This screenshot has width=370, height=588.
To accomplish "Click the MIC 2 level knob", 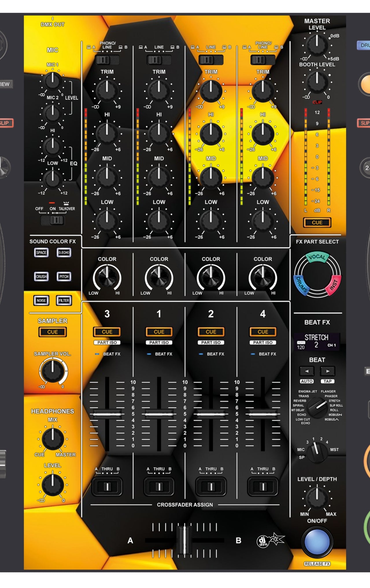I will tap(53, 114).
